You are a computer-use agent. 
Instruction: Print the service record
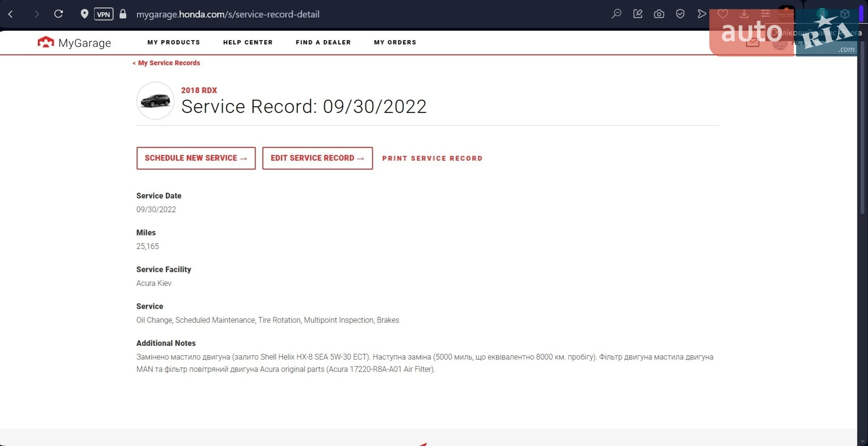(x=432, y=159)
